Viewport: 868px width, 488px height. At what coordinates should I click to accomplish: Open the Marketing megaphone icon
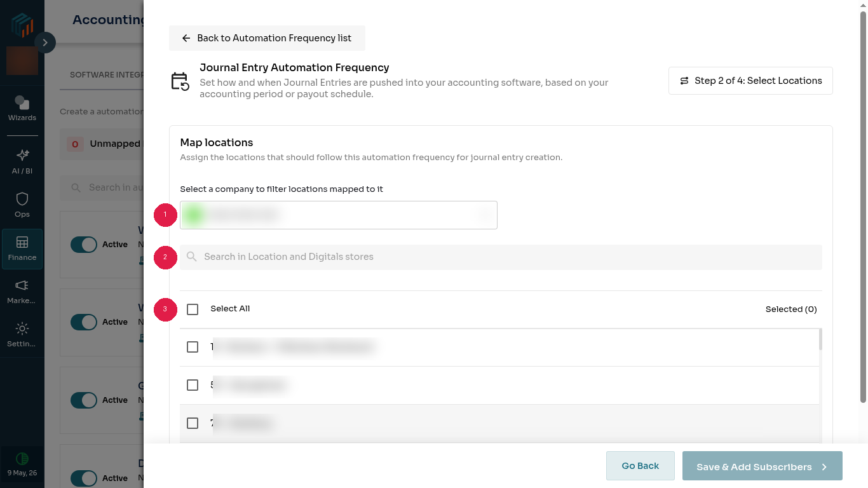pos(22,285)
